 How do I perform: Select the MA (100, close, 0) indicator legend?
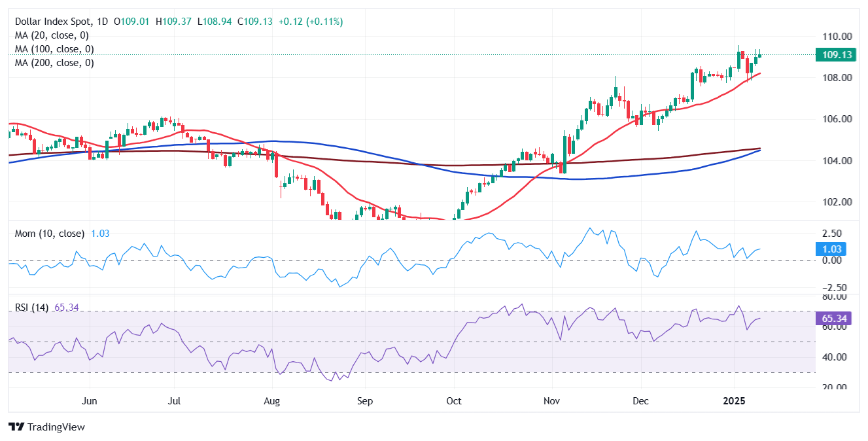(54, 49)
